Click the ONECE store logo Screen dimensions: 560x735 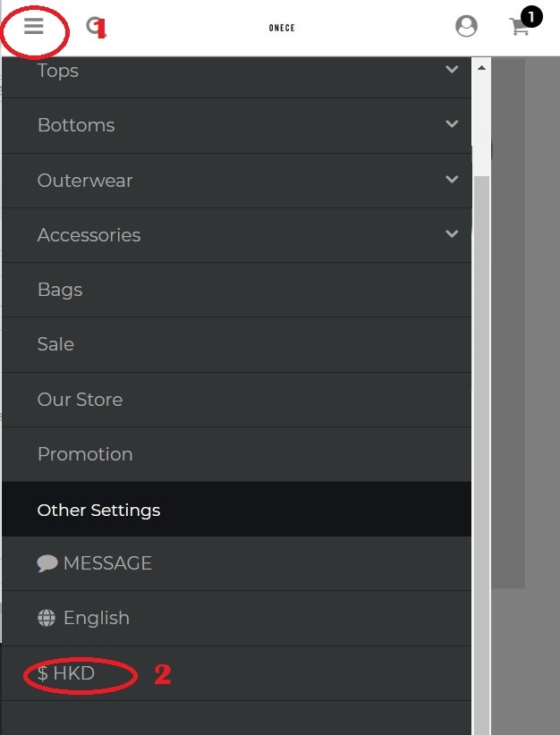pos(282,28)
